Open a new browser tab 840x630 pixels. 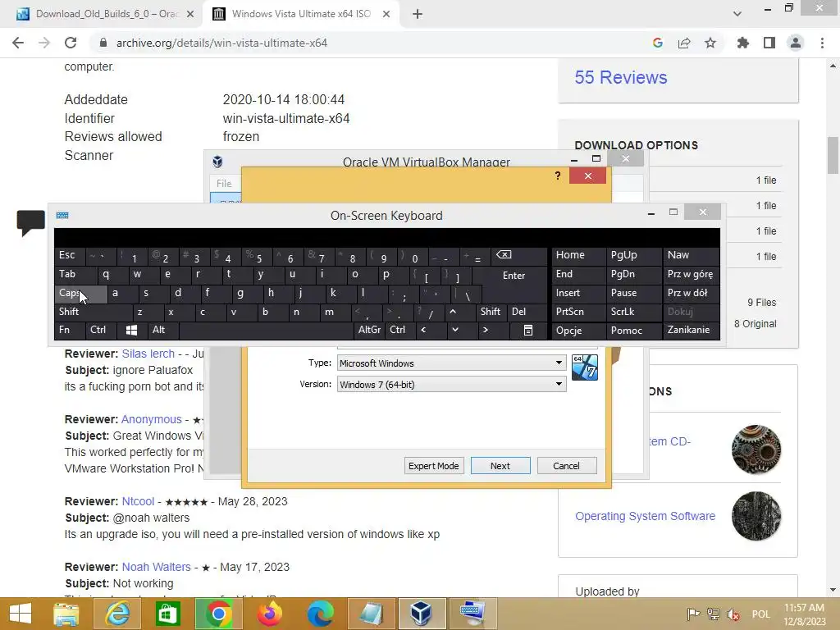418,14
